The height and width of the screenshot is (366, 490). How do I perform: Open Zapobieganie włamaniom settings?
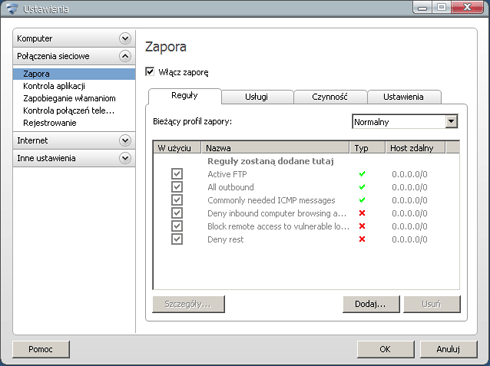pos(69,98)
